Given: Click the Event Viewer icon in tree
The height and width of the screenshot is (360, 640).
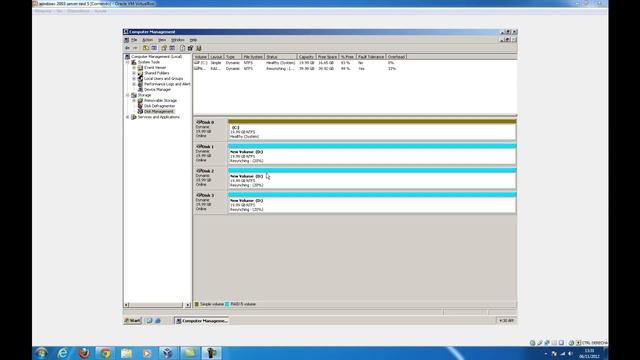Looking at the screenshot, I should 140,67.
